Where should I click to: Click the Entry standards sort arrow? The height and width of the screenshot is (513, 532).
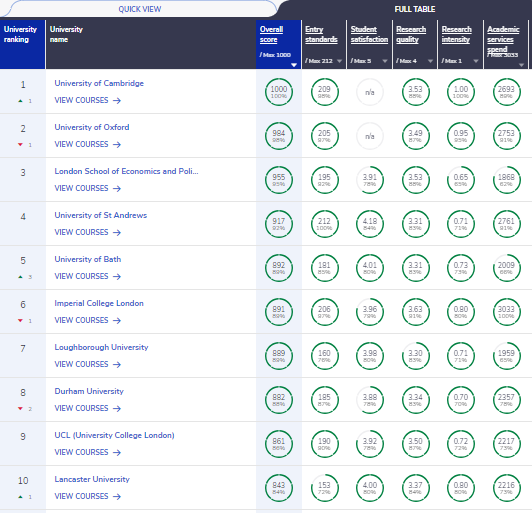[x=339, y=61]
